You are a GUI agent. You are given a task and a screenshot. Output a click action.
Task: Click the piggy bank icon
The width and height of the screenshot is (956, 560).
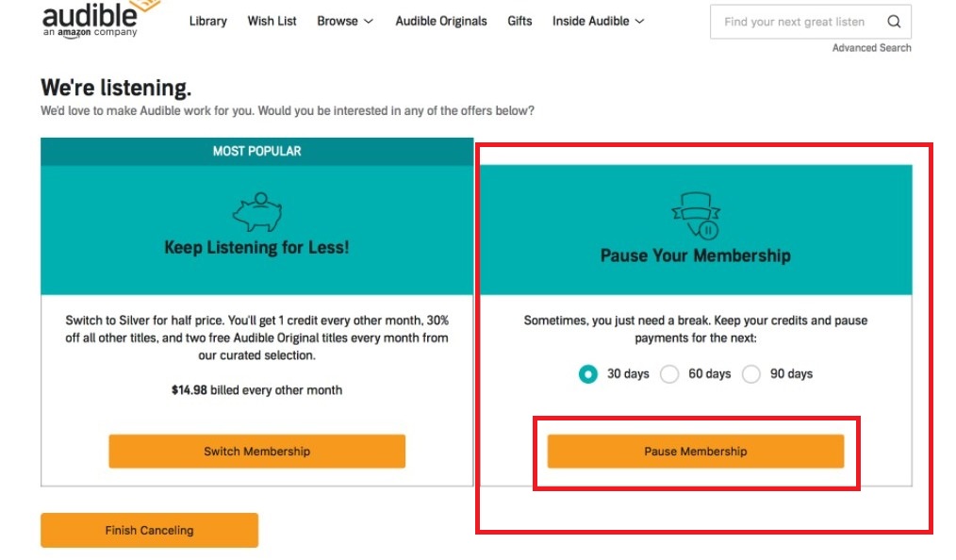[x=256, y=213]
